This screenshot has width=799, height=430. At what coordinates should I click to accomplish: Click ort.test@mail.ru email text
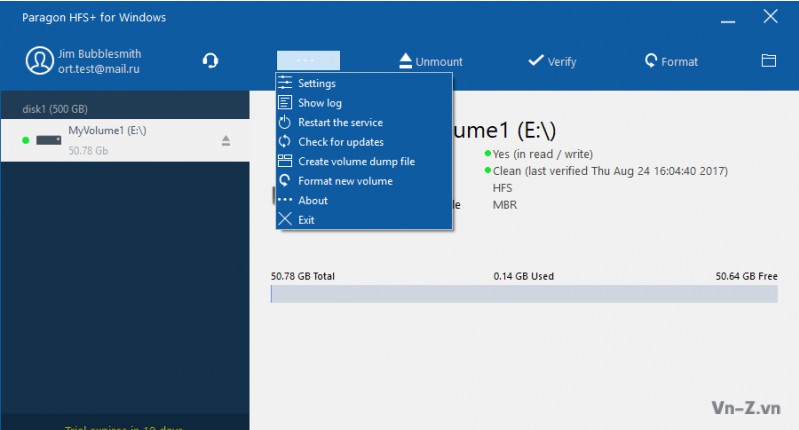pos(98,69)
